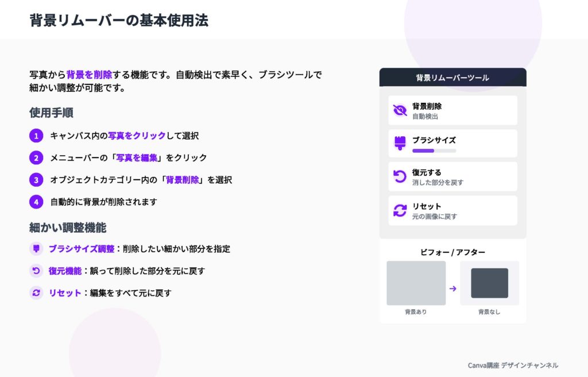Viewport: 588px width, 377px height.
Task: Click step number 3 circle badge
Action: (36, 180)
